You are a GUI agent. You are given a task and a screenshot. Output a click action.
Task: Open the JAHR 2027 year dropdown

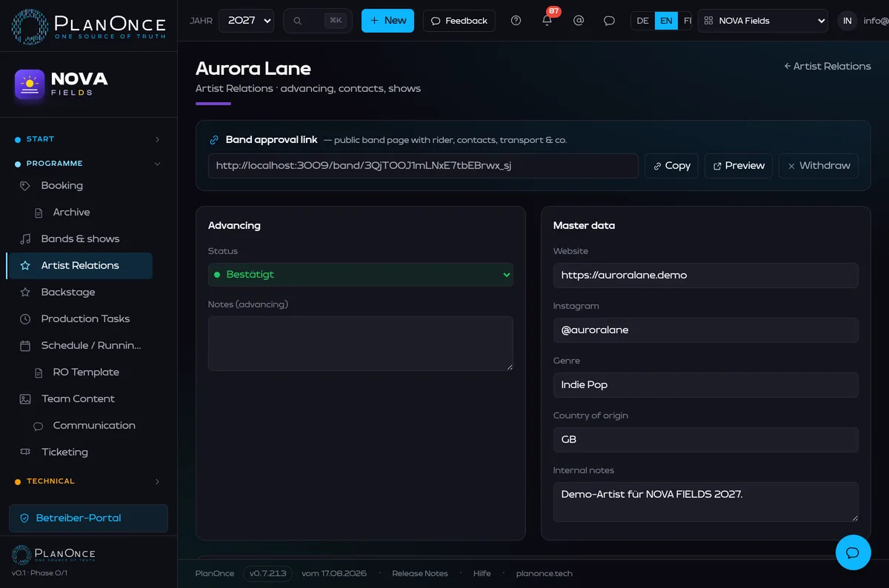point(246,21)
